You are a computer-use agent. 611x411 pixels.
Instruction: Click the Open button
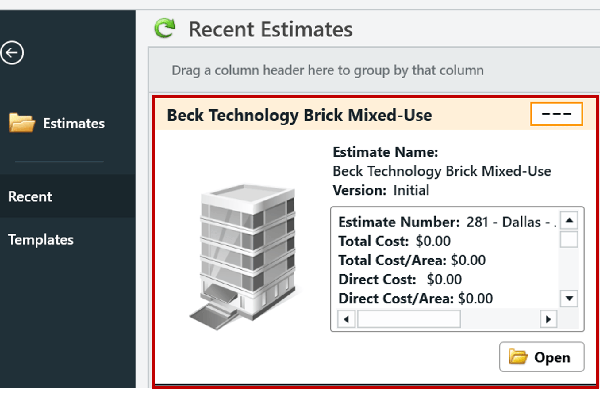pyautogui.click(x=542, y=357)
